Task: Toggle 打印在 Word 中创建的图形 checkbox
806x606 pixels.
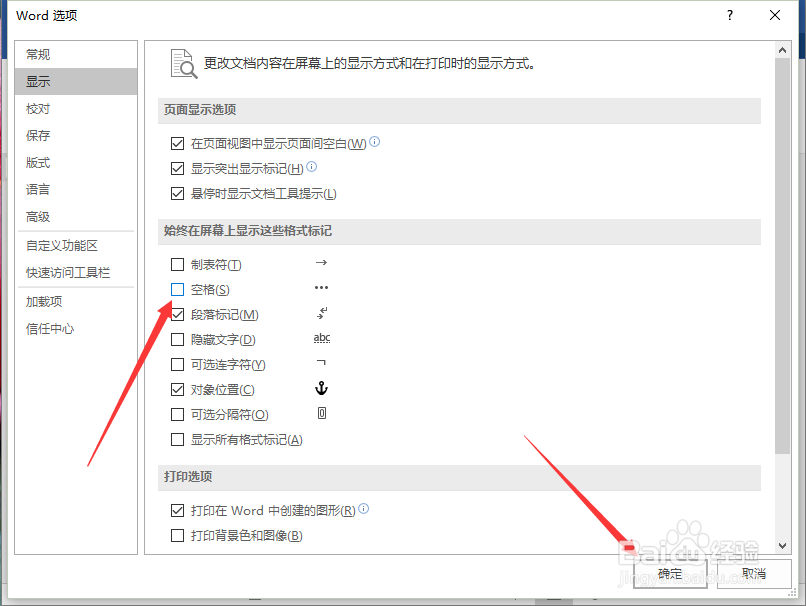Action: 177,510
